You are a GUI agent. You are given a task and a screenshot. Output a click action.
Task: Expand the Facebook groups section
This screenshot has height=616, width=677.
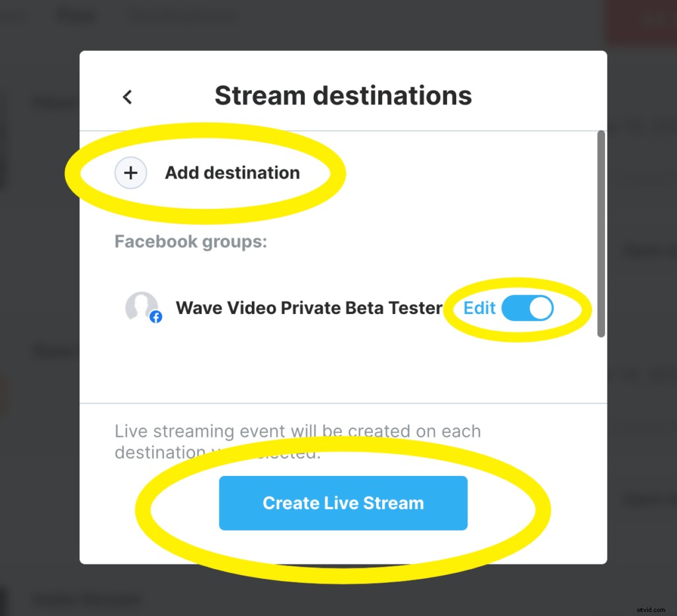pos(190,241)
